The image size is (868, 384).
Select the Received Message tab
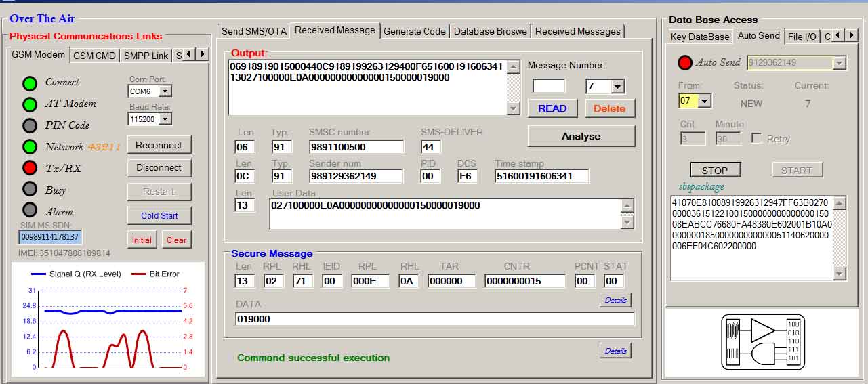click(x=335, y=30)
